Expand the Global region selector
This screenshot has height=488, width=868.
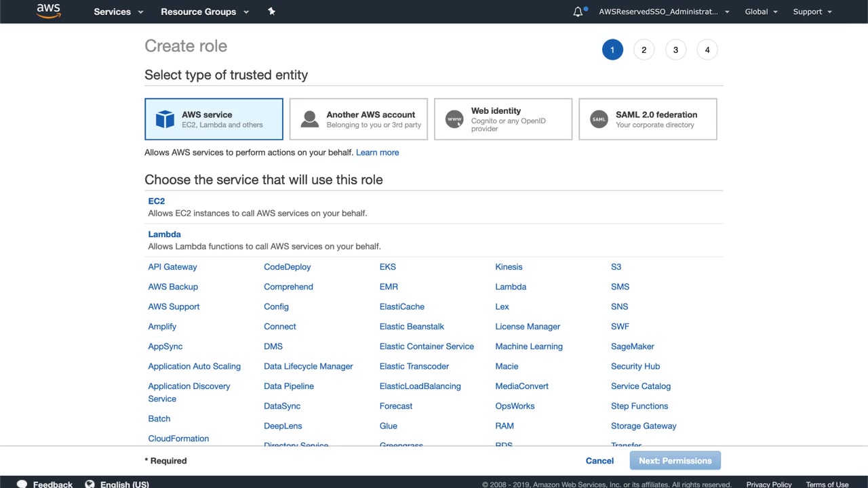pyautogui.click(x=761, y=12)
